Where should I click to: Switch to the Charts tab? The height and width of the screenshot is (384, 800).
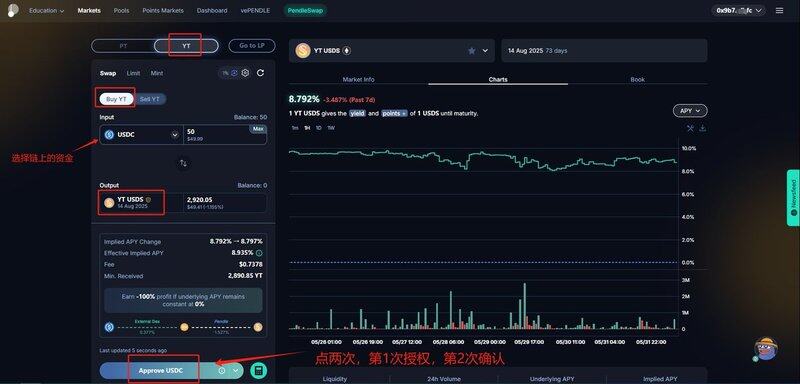pyautogui.click(x=498, y=80)
